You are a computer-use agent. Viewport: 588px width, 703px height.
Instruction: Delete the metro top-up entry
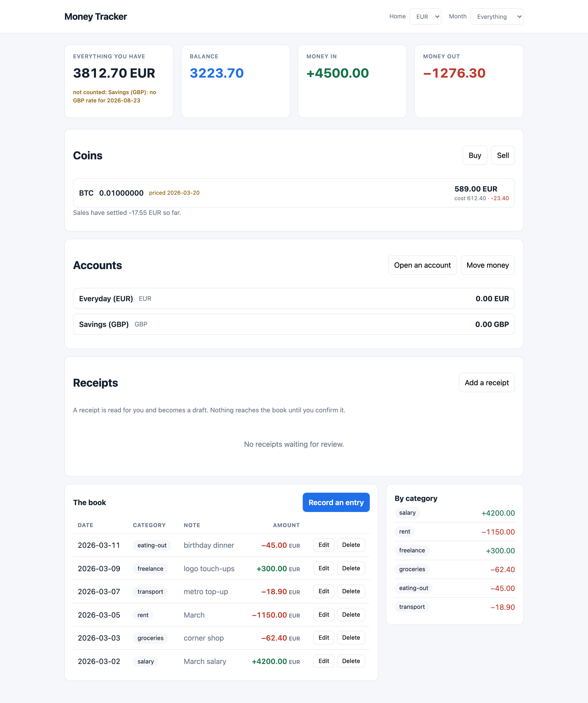coord(351,591)
